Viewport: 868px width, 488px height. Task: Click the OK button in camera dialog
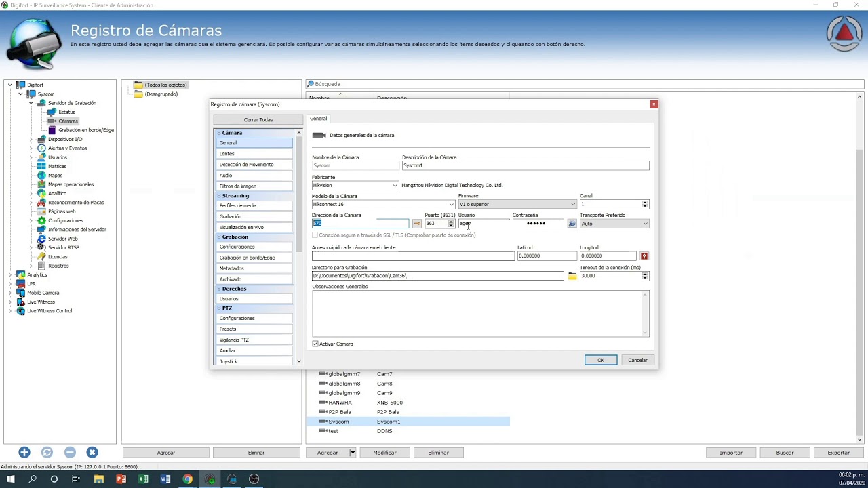tap(600, 360)
